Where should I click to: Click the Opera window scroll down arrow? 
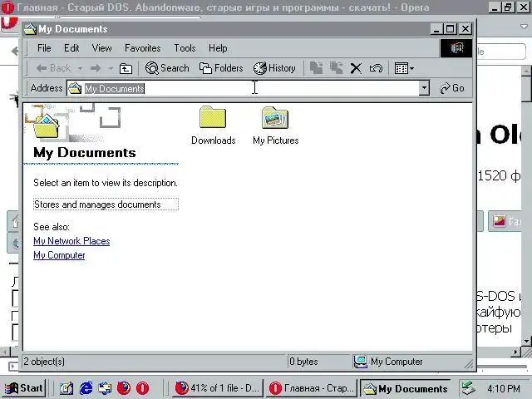(x=526, y=342)
